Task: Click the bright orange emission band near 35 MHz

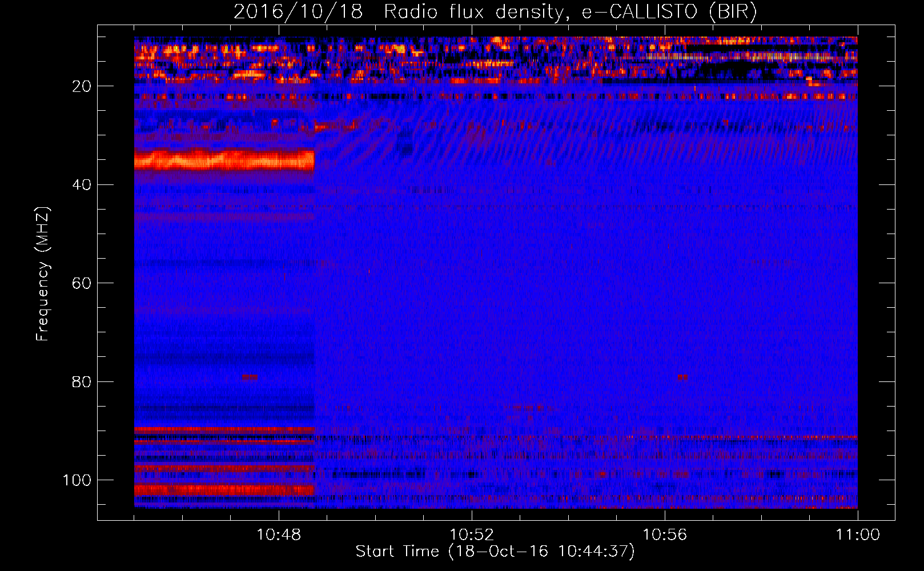Action: tap(224, 160)
